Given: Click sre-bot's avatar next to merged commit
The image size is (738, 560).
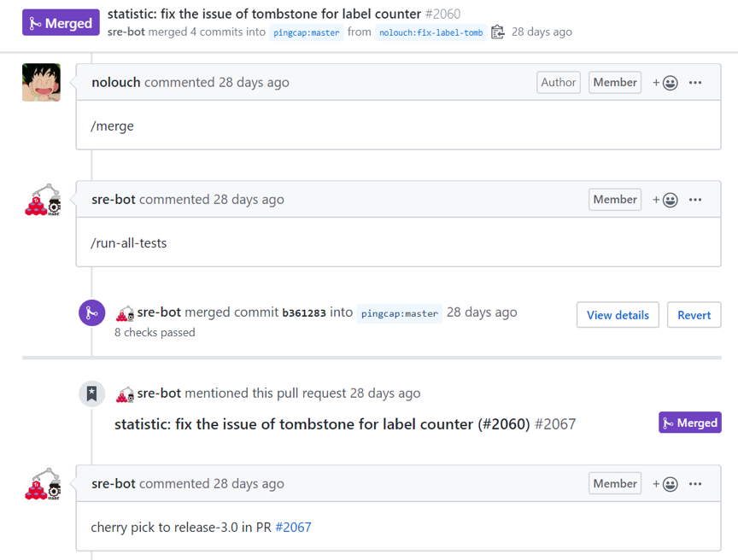Looking at the screenshot, I should coord(125,312).
